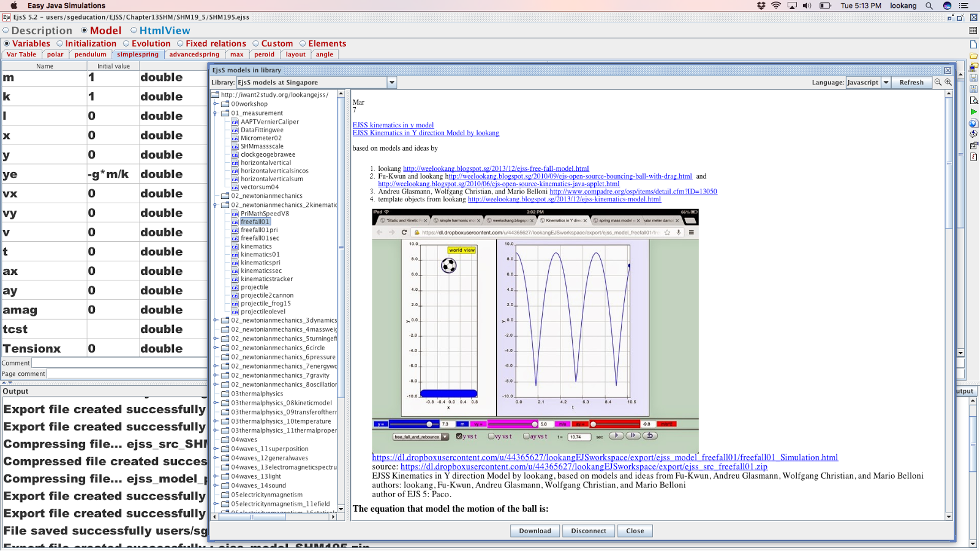
Task: Open the EJSS kinematics in y model link
Action: pos(393,125)
